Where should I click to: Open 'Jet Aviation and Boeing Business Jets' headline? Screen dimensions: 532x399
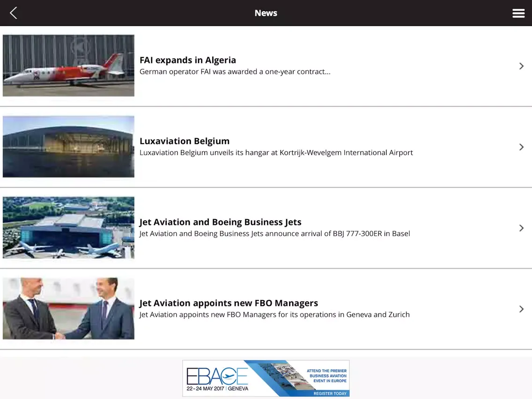point(221,222)
